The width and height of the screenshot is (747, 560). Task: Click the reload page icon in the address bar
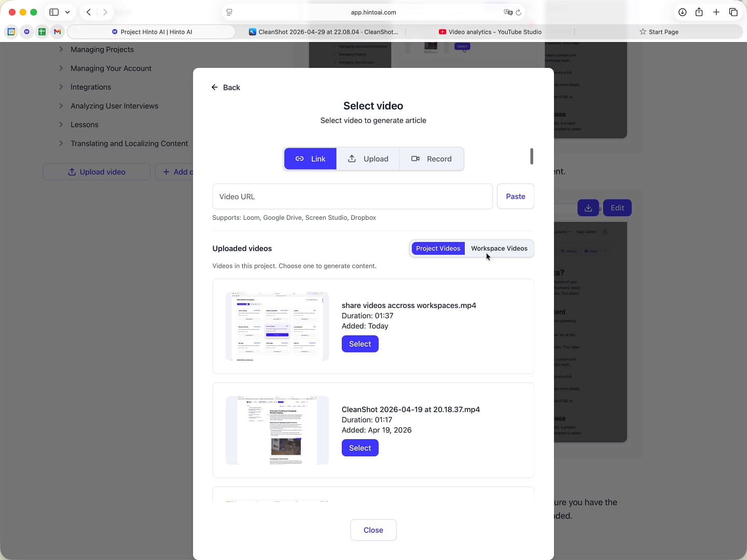518,12
